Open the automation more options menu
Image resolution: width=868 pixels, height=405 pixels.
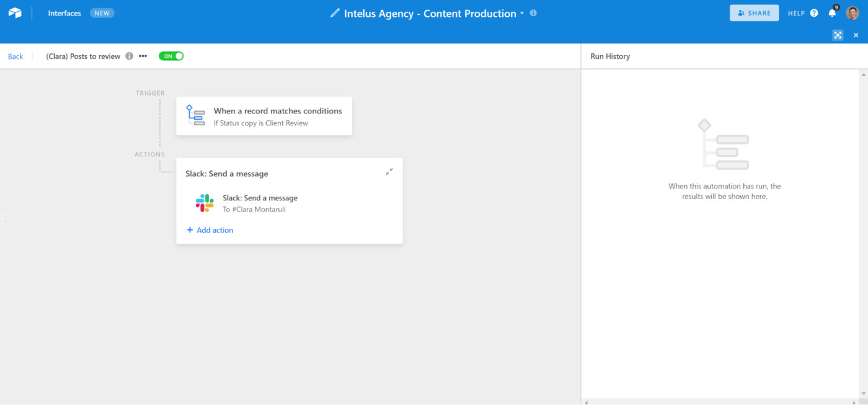pos(143,56)
